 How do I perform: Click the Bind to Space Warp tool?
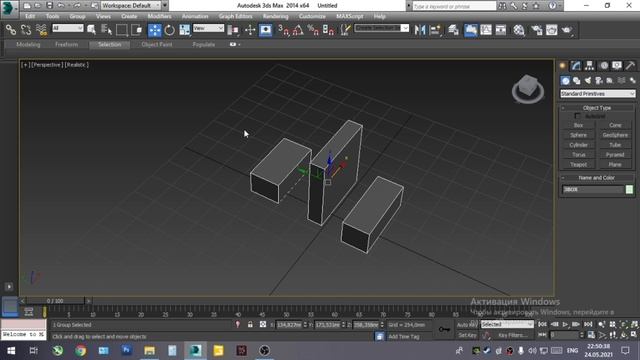(x=41, y=30)
